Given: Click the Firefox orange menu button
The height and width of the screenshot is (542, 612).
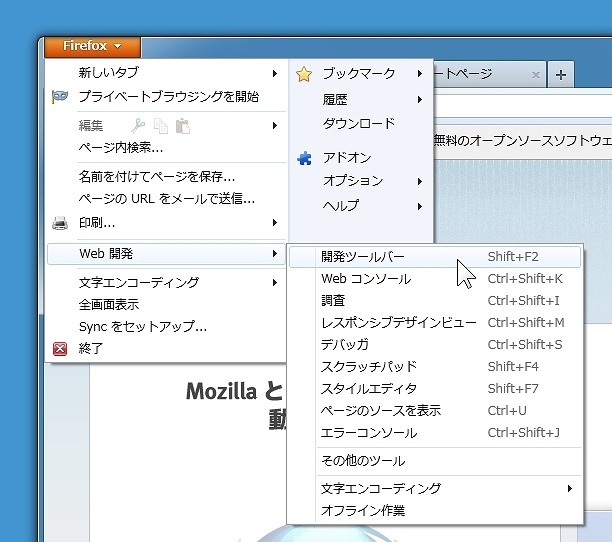Looking at the screenshot, I should [93, 46].
